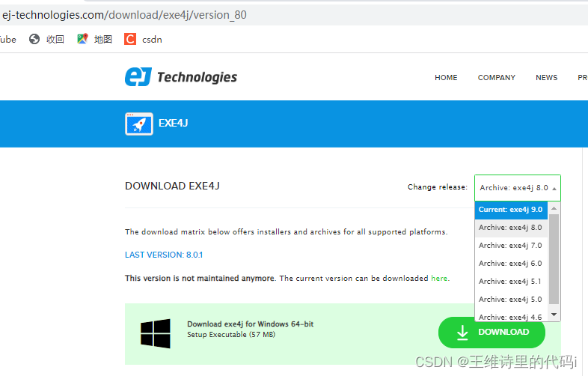This screenshot has width=588, height=376.
Task: Click the release list scroll up arrow
Action: [554, 208]
